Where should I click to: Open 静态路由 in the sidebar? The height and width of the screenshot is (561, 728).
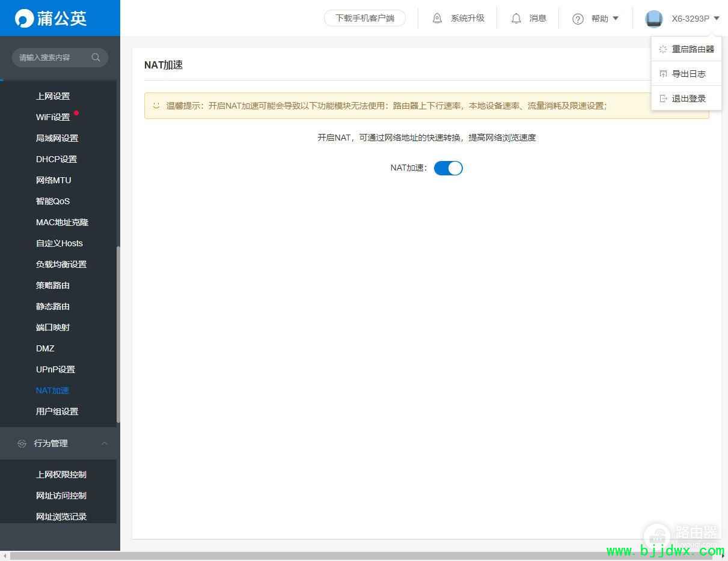click(x=53, y=306)
